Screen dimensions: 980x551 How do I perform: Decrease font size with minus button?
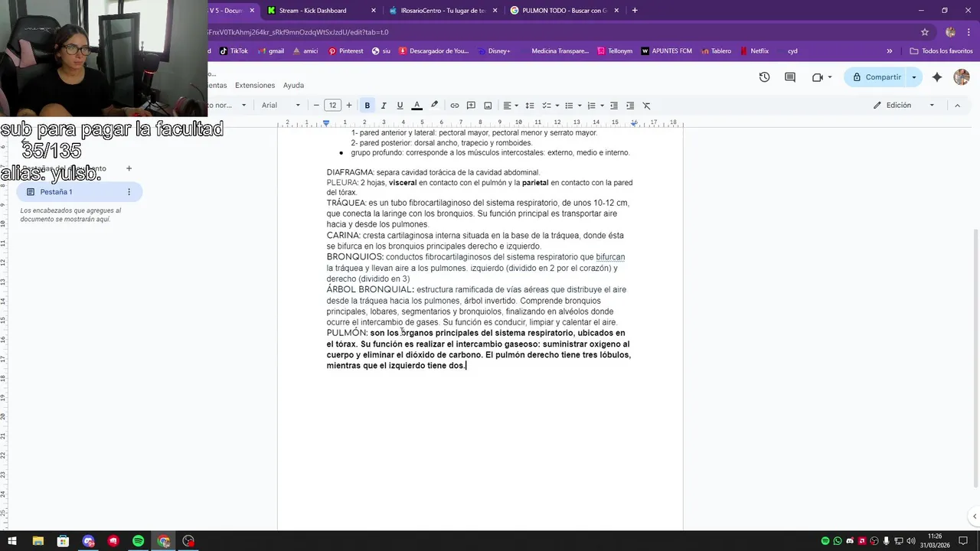pyautogui.click(x=316, y=106)
